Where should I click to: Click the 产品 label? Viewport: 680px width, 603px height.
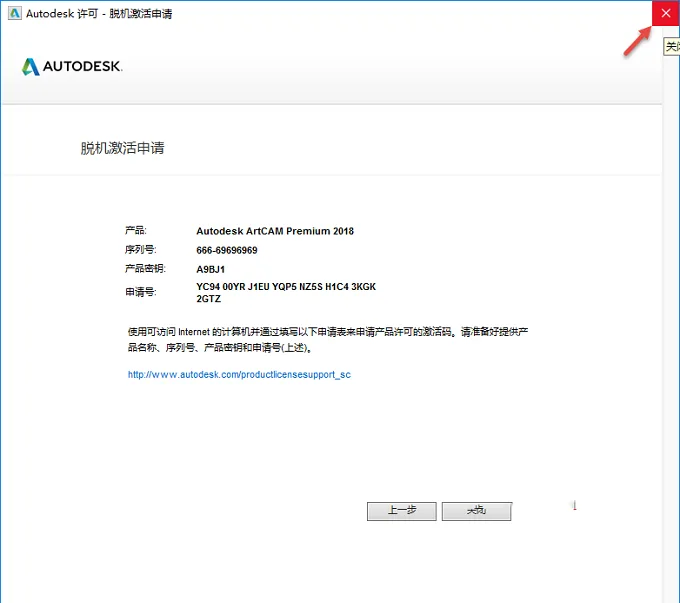136,230
